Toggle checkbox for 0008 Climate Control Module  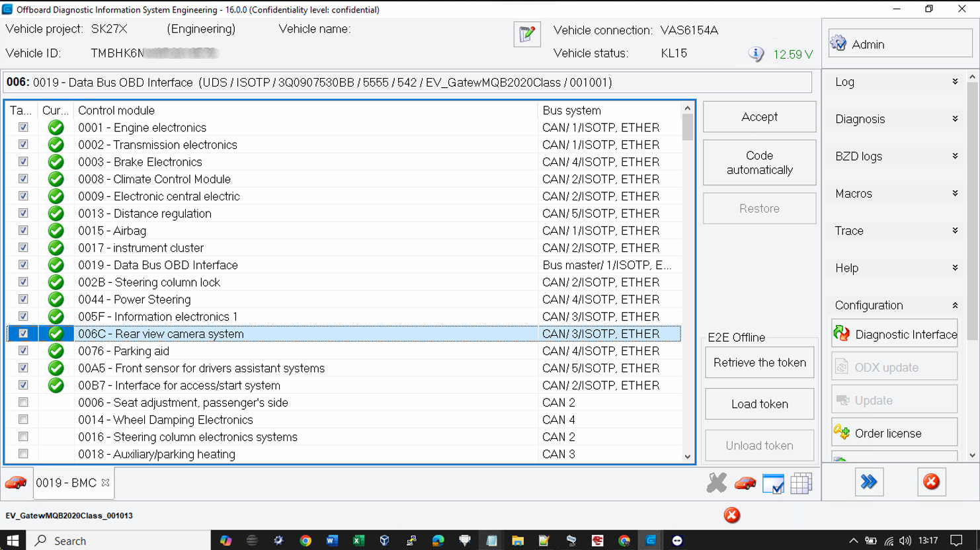[x=23, y=178]
